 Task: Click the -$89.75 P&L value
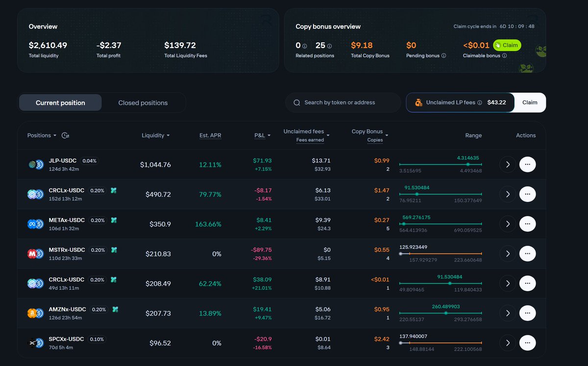[261, 249]
